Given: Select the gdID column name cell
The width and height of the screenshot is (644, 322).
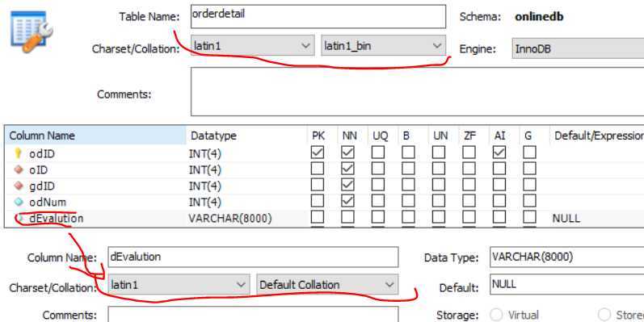Looking at the screenshot, I should pyautogui.click(x=42, y=186).
